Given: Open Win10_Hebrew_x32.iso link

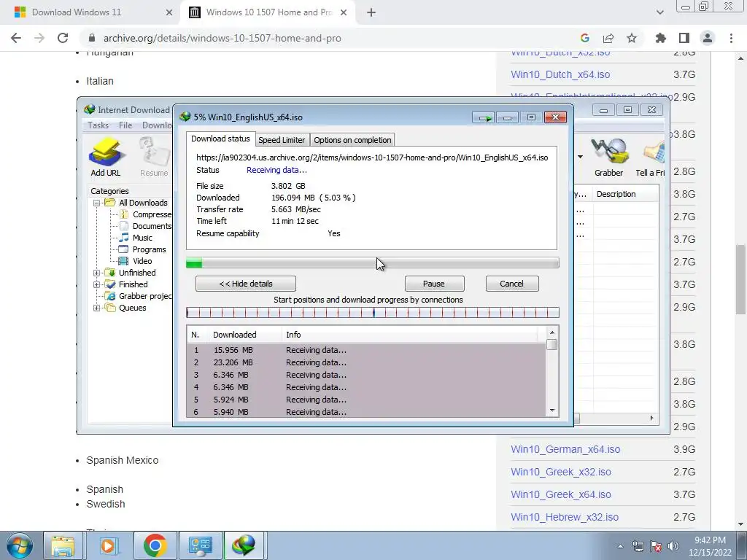Looking at the screenshot, I should (x=565, y=517).
